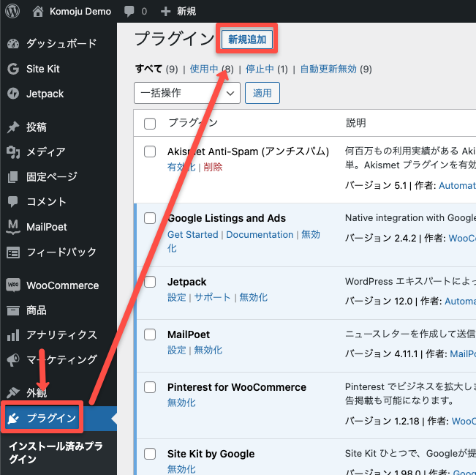Check the Site Kit by Google checkbox
476x475 pixels.
click(150, 454)
